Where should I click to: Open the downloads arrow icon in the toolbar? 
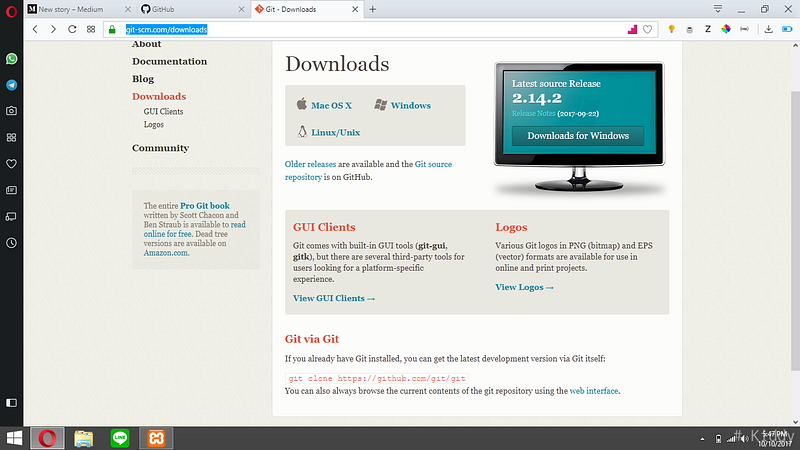point(768,29)
